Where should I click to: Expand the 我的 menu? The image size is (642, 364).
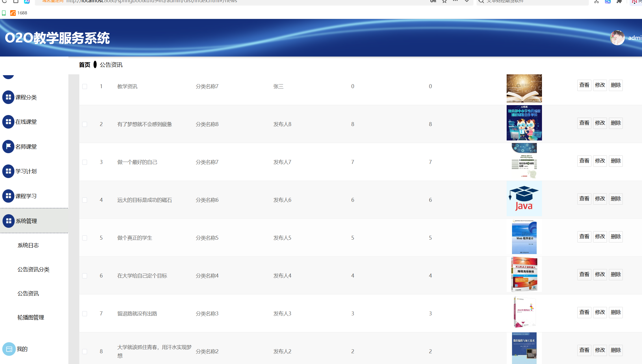point(22,349)
